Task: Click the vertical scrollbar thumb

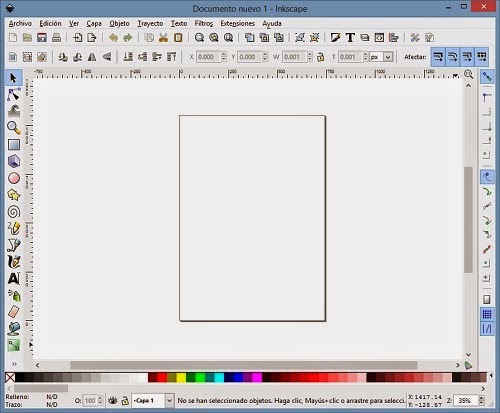Action: pos(468,220)
